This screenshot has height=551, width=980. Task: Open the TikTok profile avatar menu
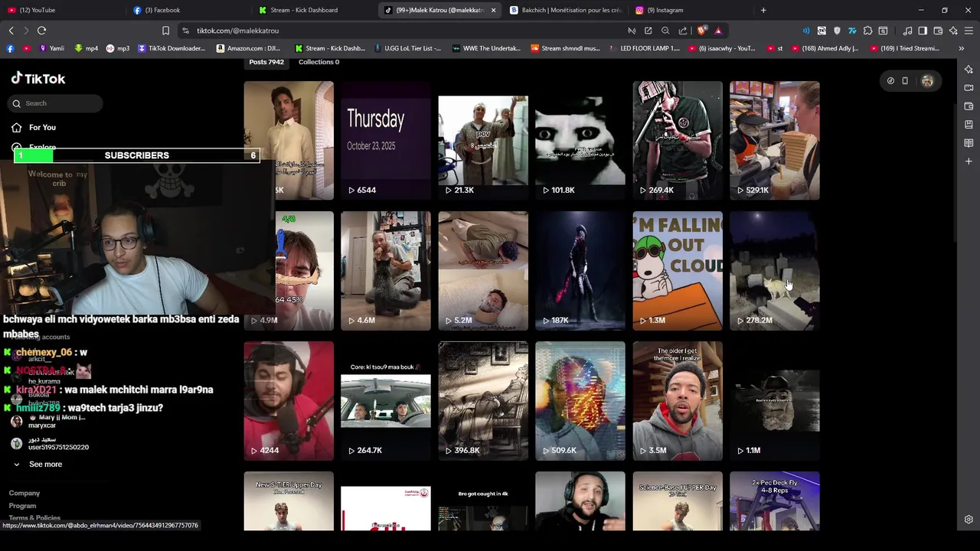(927, 80)
